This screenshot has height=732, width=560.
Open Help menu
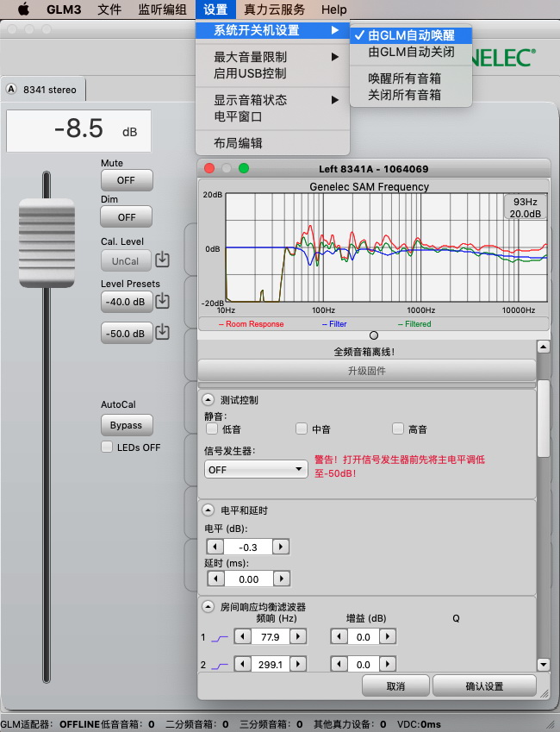pyautogui.click(x=333, y=9)
